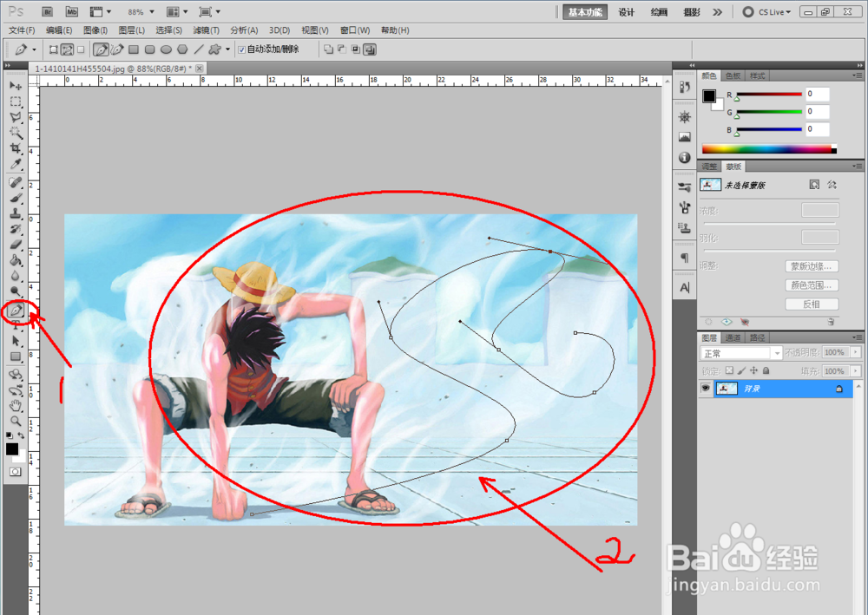The image size is (868, 615).
Task: Select the Hand tool
Action: click(16, 407)
